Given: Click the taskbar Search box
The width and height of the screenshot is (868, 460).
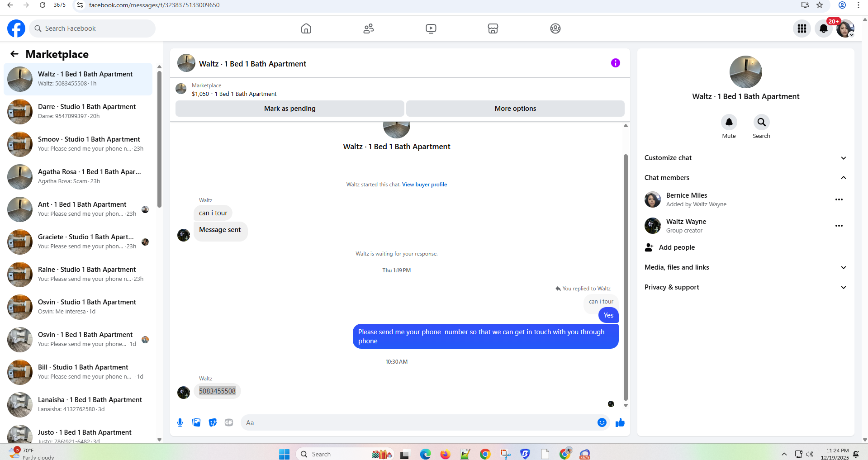Looking at the screenshot, I should pos(344,454).
